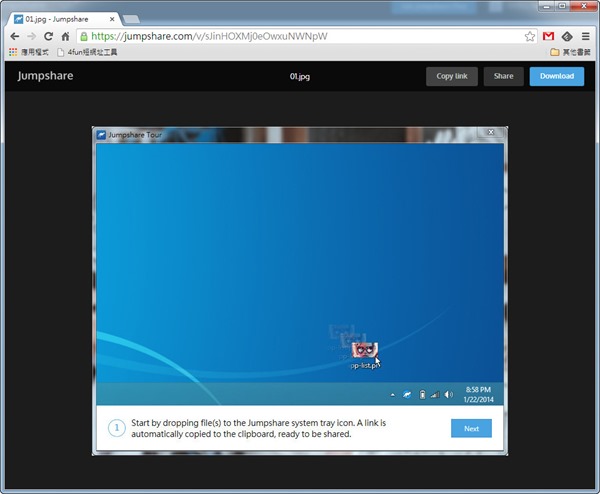Show hidden tray icons arrow in the image
This screenshot has height=494, width=600.
[x=393, y=395]
